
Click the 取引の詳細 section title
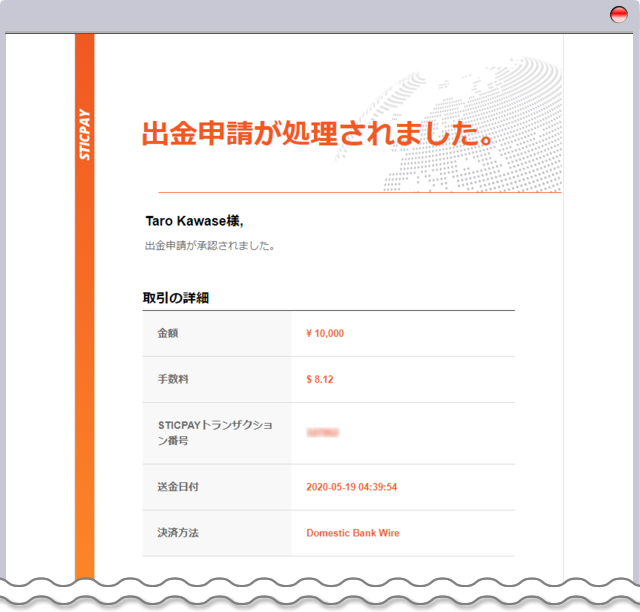point(176,298)
